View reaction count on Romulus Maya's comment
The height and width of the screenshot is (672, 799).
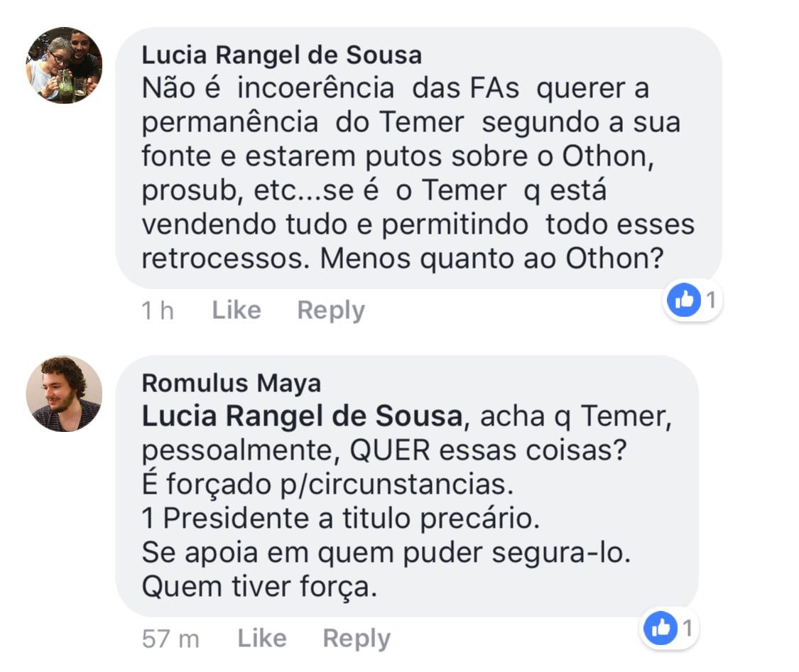tap(687, 628)
